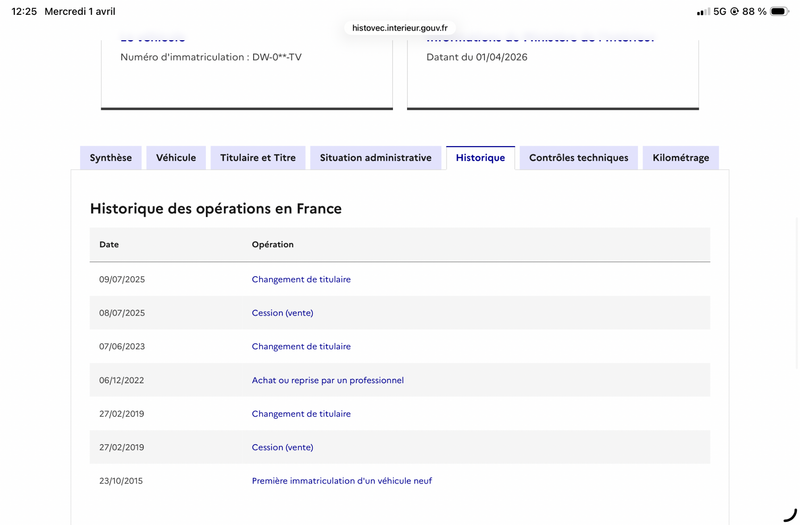Screen dimensions: 800x525
Task: Tap the battery icon in status bar
Action: point(780,11)
